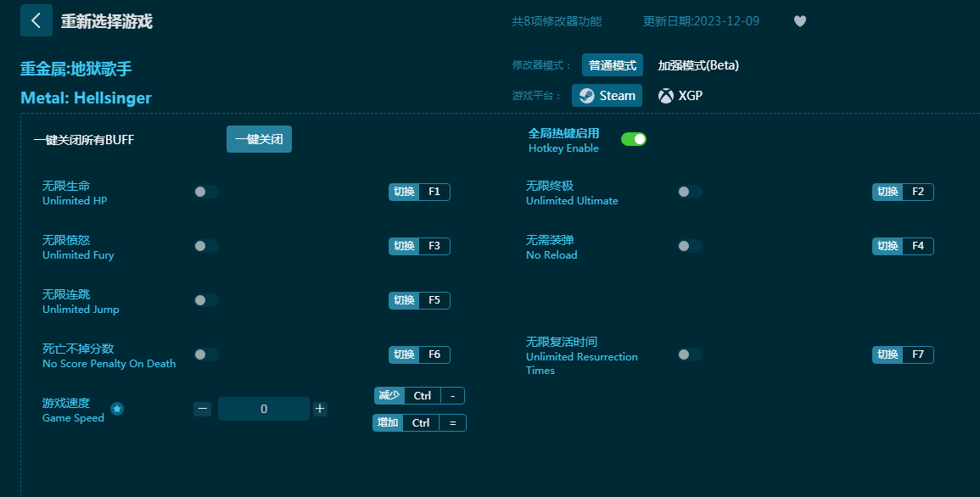Change the F4 hotkey for No Reload
The image size is (980, 497).
point(903,246)
